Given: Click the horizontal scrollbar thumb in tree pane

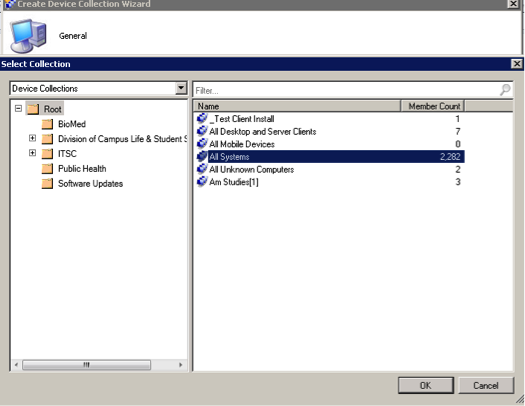Looking at the screenshot, I should pos(86,365).
